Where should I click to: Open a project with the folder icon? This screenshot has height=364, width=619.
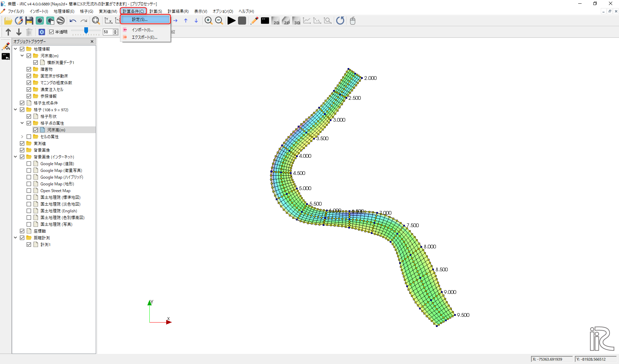(8, 21)
